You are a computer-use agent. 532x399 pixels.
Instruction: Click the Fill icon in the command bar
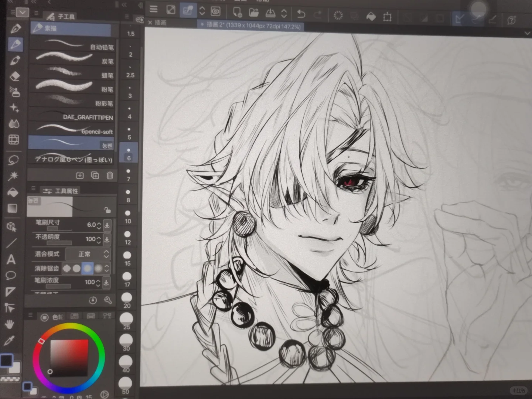(371, 16)
